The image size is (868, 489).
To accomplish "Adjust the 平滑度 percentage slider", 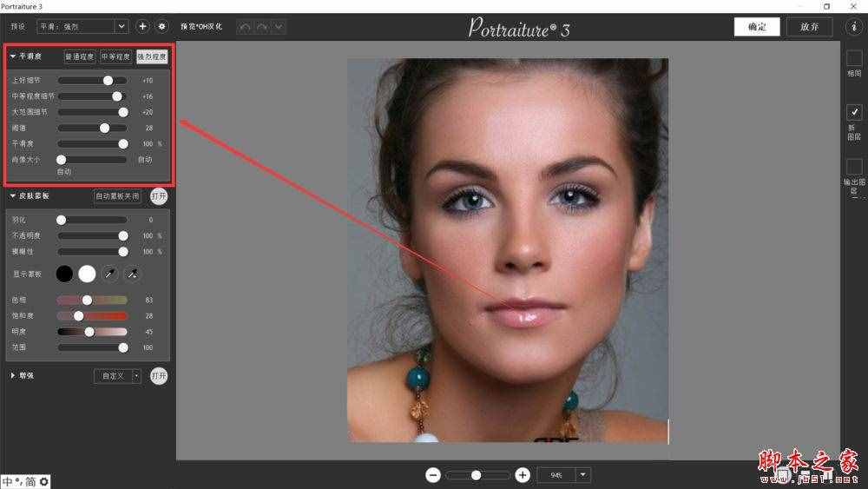I will tap(93, 143).
